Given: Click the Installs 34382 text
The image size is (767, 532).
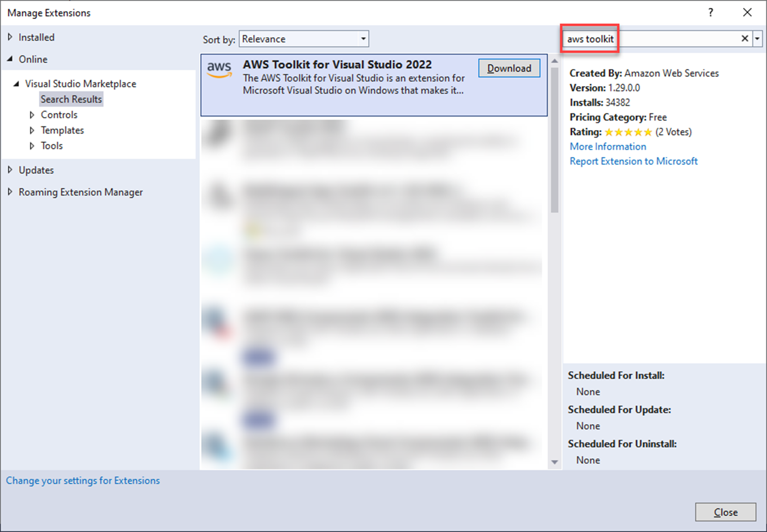Looking at the screenshot, I should [x=600, y=102].
